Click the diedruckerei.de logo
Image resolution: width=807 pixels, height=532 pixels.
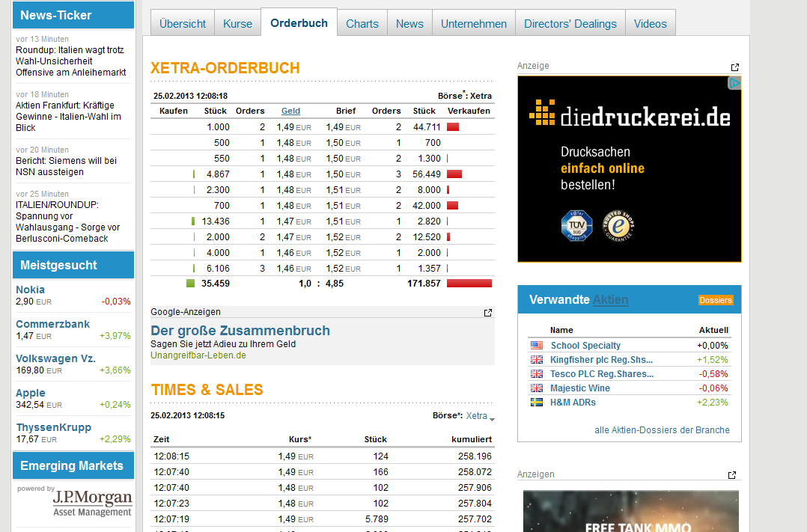click(x=630, y=114)
